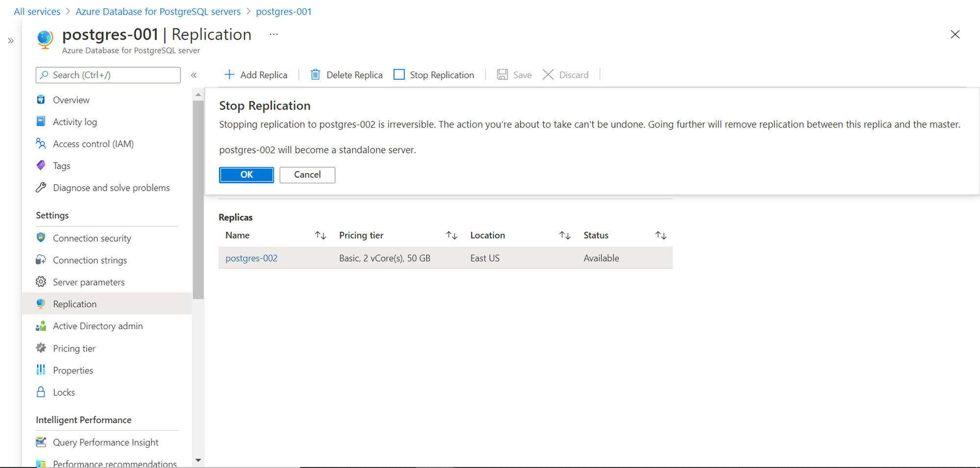Click the postgres-001 breadcrumb link

(284, 11)
